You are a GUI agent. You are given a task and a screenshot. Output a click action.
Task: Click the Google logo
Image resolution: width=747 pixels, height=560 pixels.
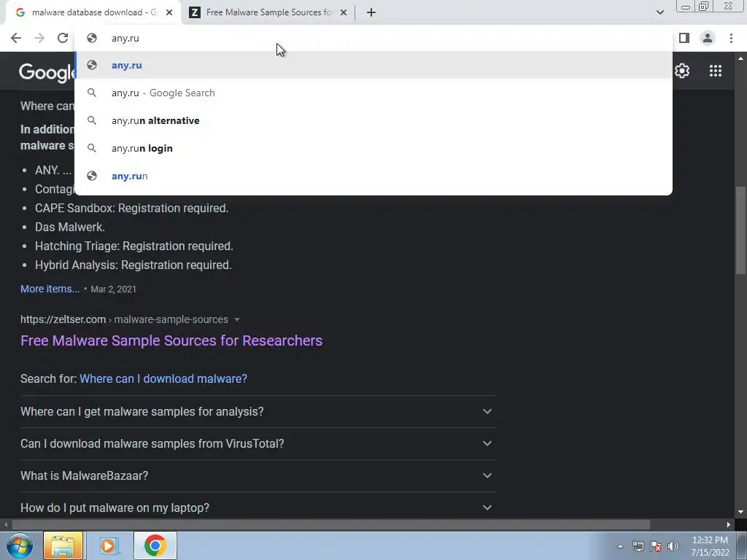pyautogui.click(x=47, y=72)
